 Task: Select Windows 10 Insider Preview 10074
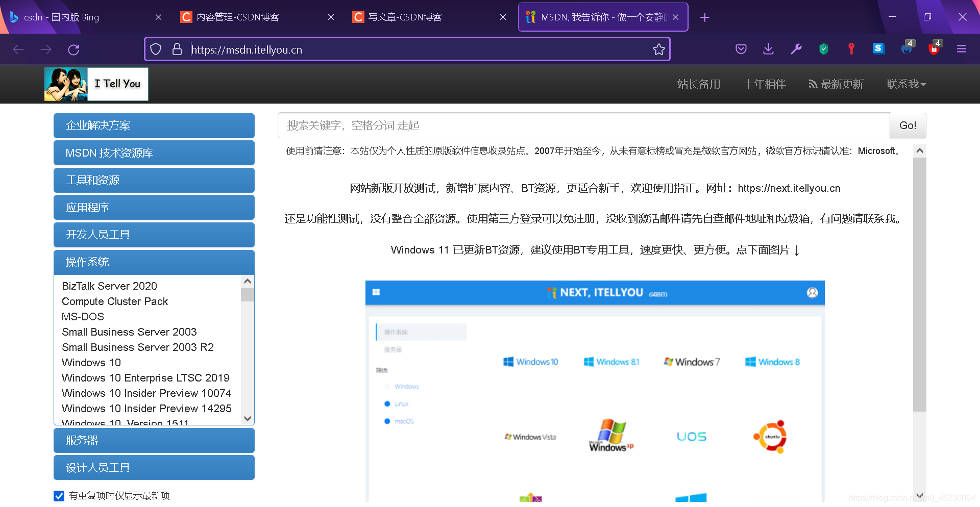click(x=146, y=393)
